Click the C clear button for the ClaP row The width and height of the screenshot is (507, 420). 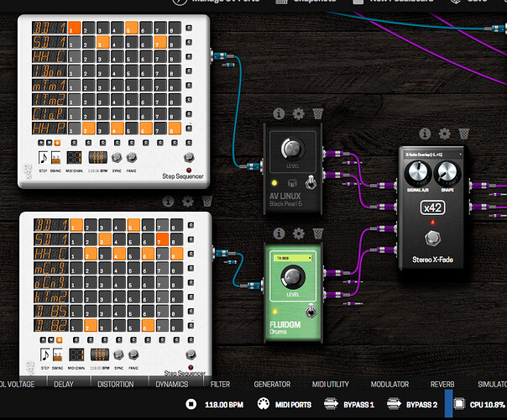tap(189, 114)
